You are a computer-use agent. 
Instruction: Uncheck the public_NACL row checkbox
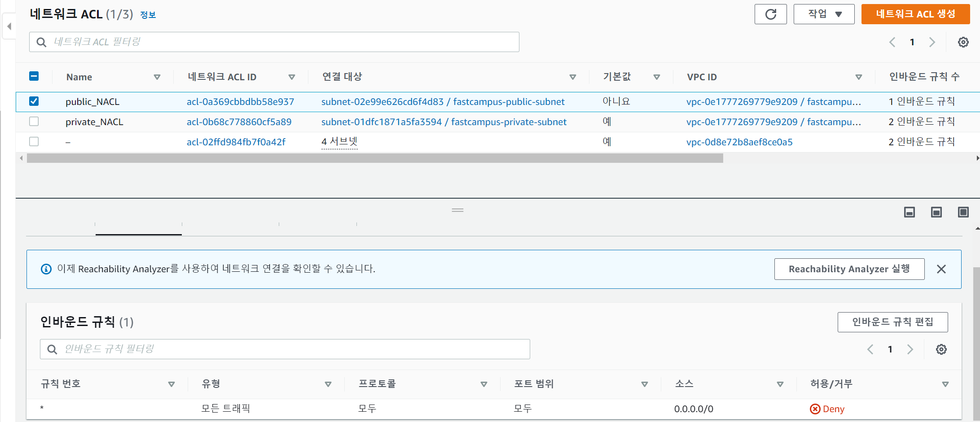tap(34, 101)
